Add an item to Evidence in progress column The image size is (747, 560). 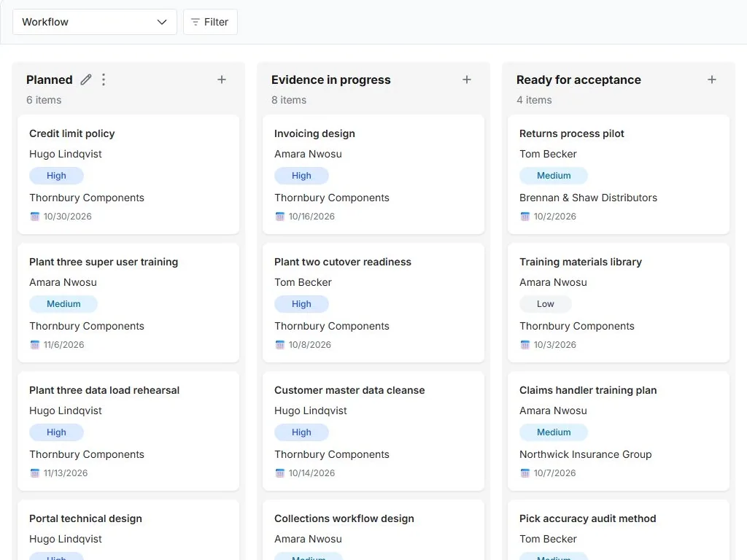467,79
